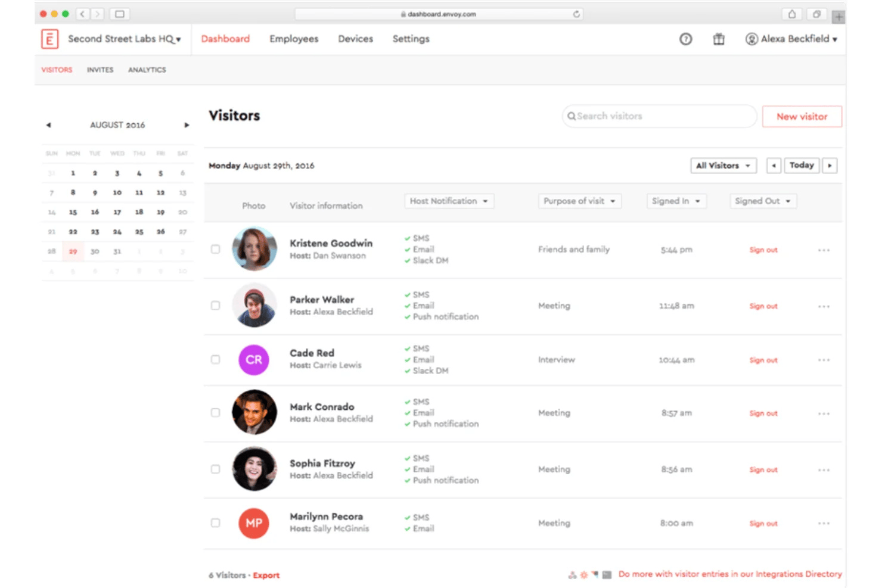Viewport: 882px width, 588px height.
Task: Open more options for Parker Walker
Action: click(x=824, y=306)
